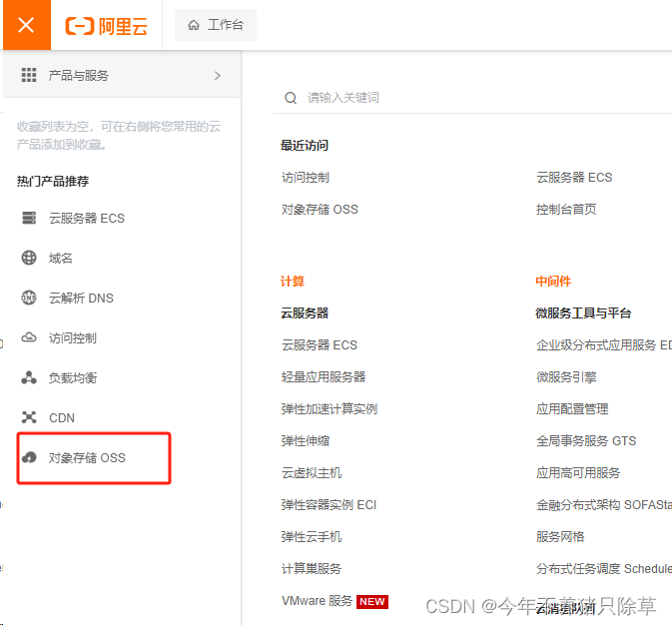Image resolution: width=672 pixels, height=625 pixels.
Task: Open 负载均衡 from the sidebar
Action: pos(73,377)
